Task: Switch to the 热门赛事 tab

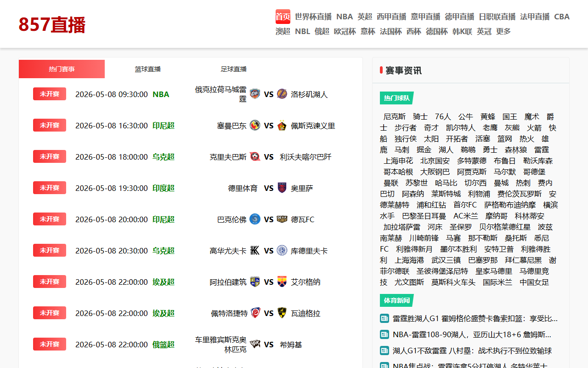Action: 62,69
